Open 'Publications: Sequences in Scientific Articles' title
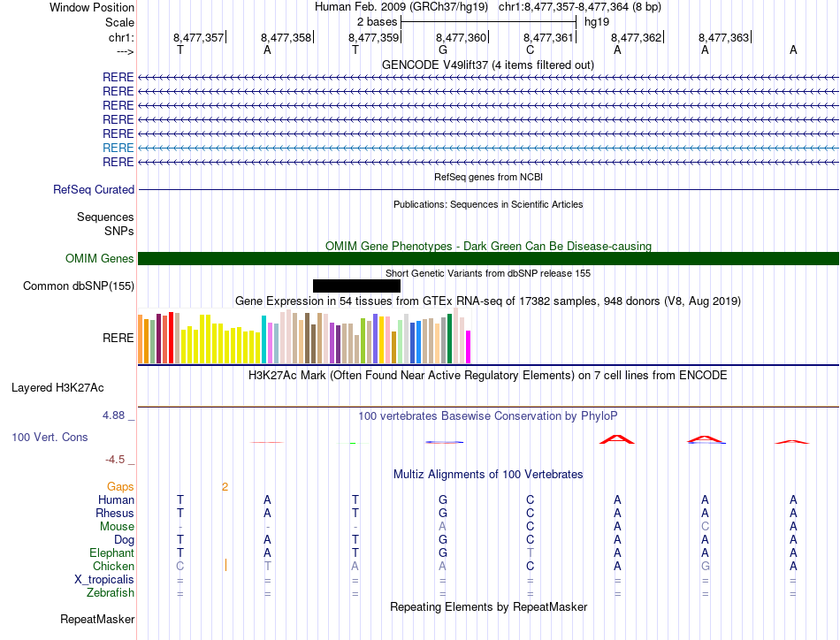 pyautogui.click(x=488, y=204)
